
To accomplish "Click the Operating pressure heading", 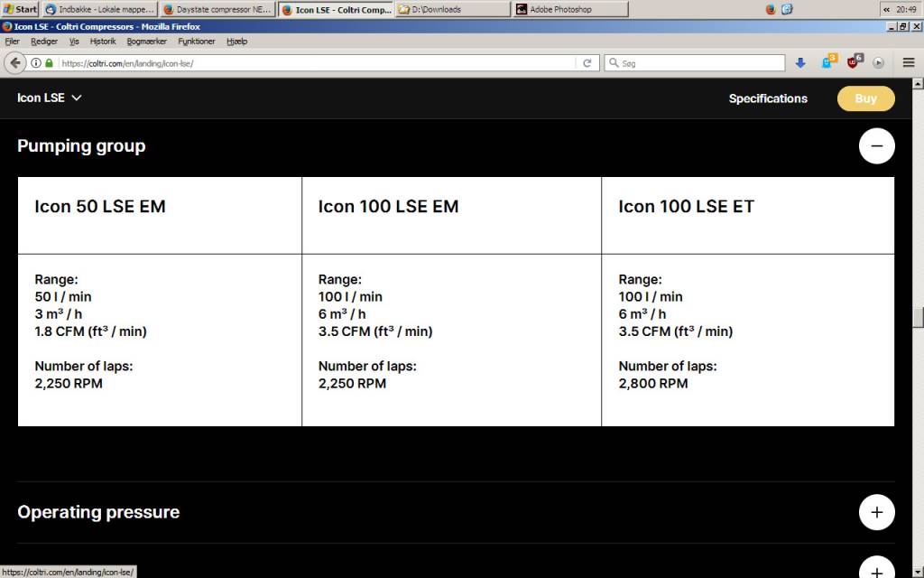I will point(98,512).
